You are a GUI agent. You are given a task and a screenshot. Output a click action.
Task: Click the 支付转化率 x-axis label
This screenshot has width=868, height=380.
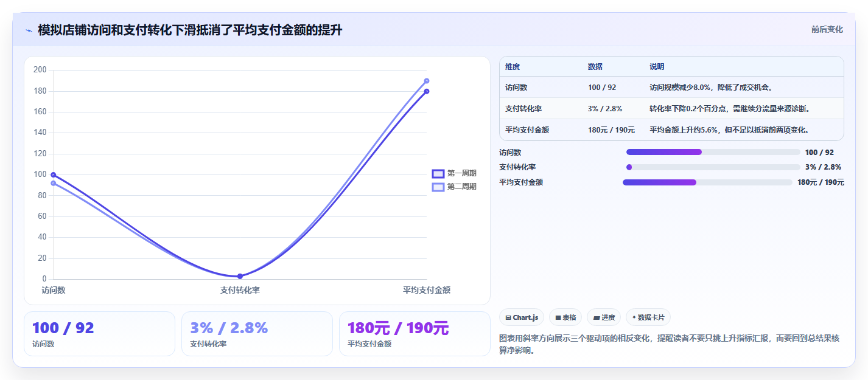pyautogui.click(x=240, y=291)
